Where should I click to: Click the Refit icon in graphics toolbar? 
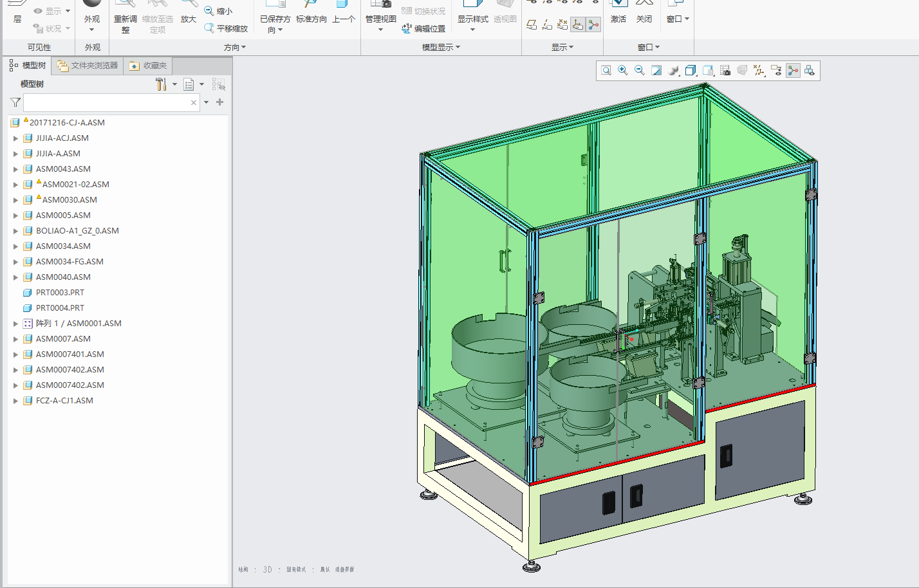click(x=606, y=71)
